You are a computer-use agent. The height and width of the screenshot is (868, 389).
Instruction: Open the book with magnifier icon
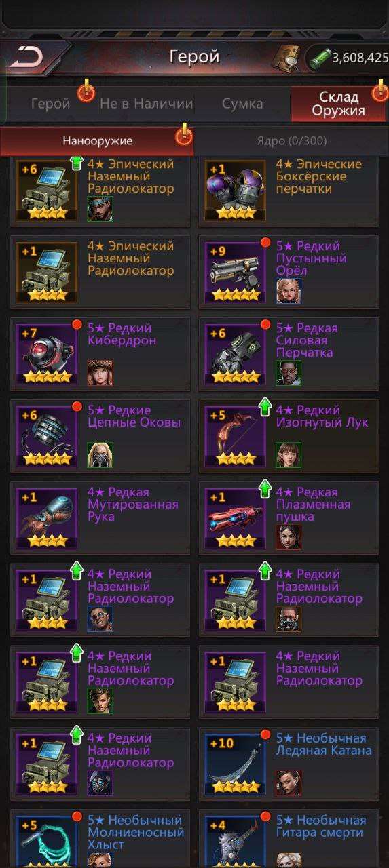click(x=285, y=58)
